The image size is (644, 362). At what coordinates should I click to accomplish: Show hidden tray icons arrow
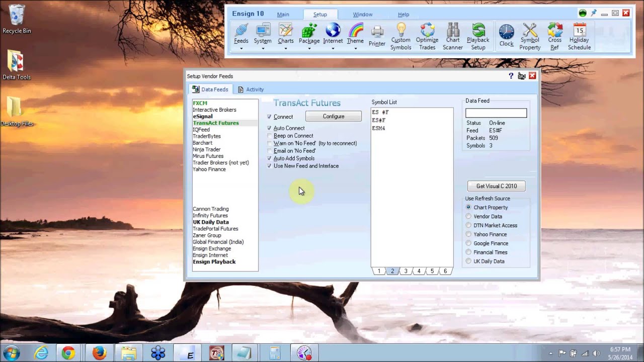(x=551, y=353)
